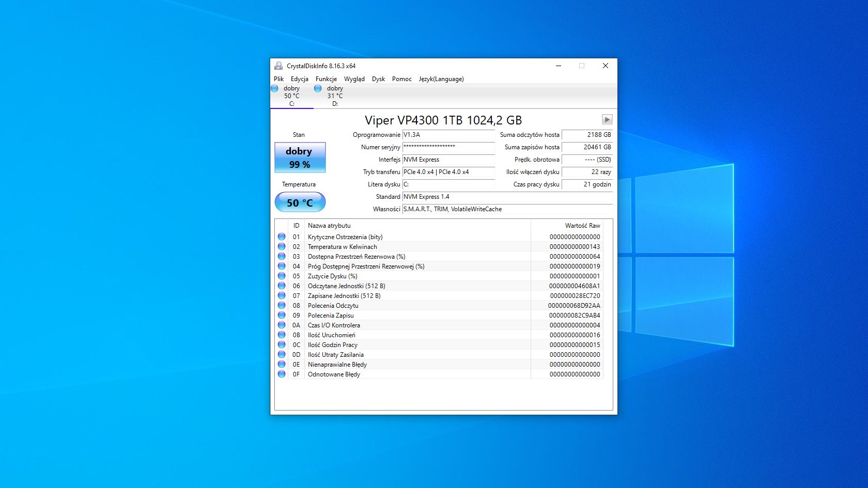Screen dimensions: 868x488
Task: Click status orb for Próg Dostępnej Przestrzeni
Action: coord(282,266)
